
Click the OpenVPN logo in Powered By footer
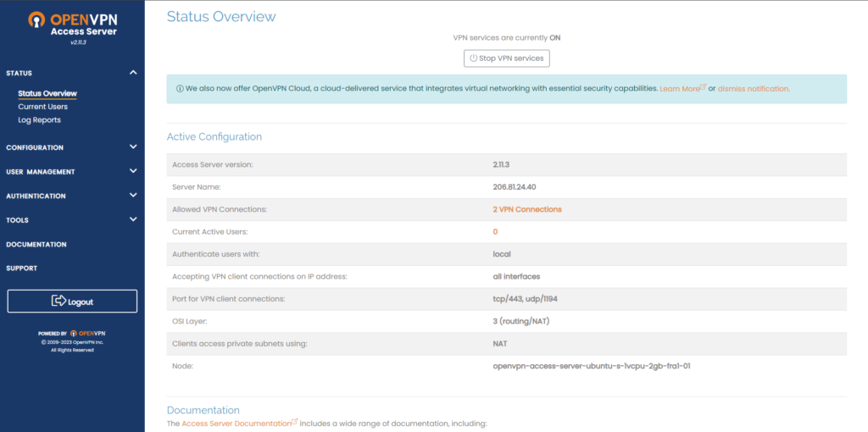point(87,334)
